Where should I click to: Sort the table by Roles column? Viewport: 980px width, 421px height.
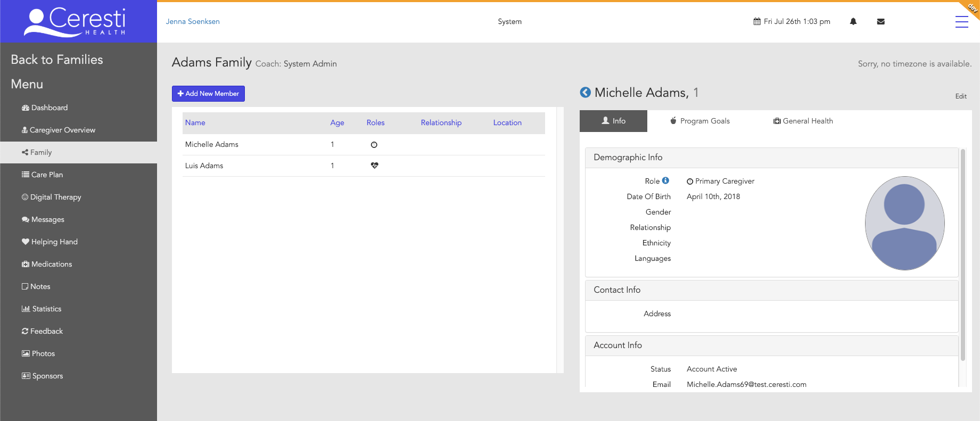[x=375, y=122]
